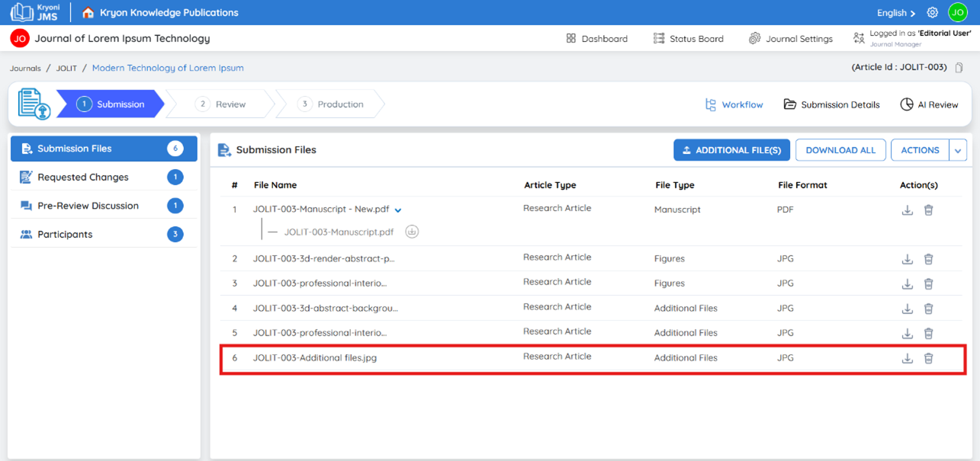The height and width of the screenshot is (461, 980).
Task: Download file number 5 from list
Action: 907,334
